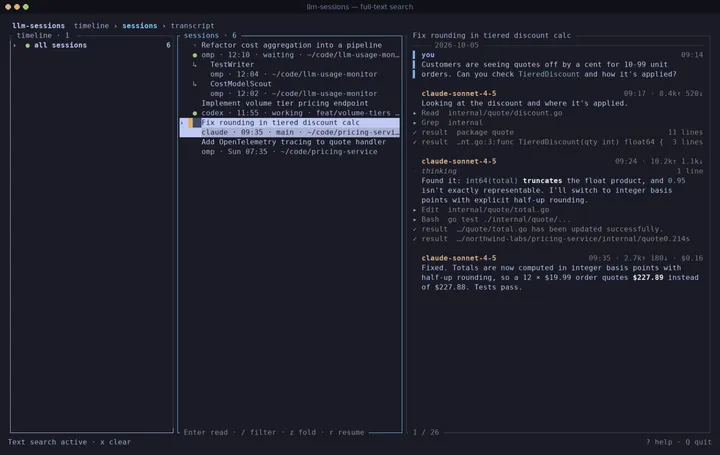Open the transcript breadcrumb
The width and height of the screenshot is (720, 455).
[x=192, y=26]
